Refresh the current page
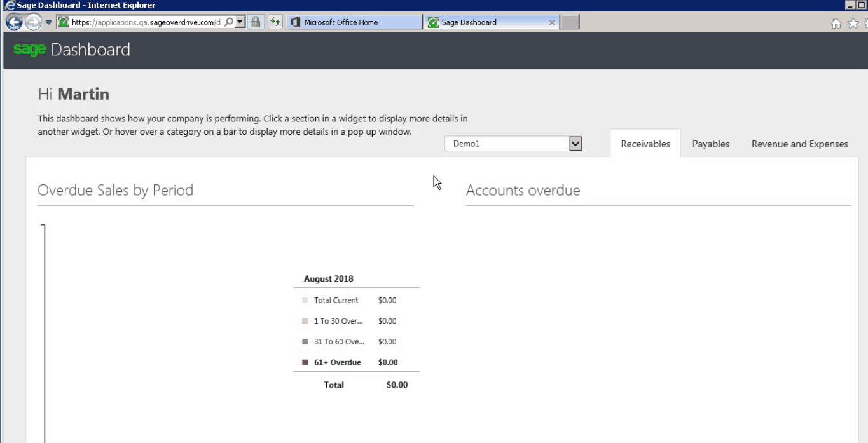 (x=274, y=21)
